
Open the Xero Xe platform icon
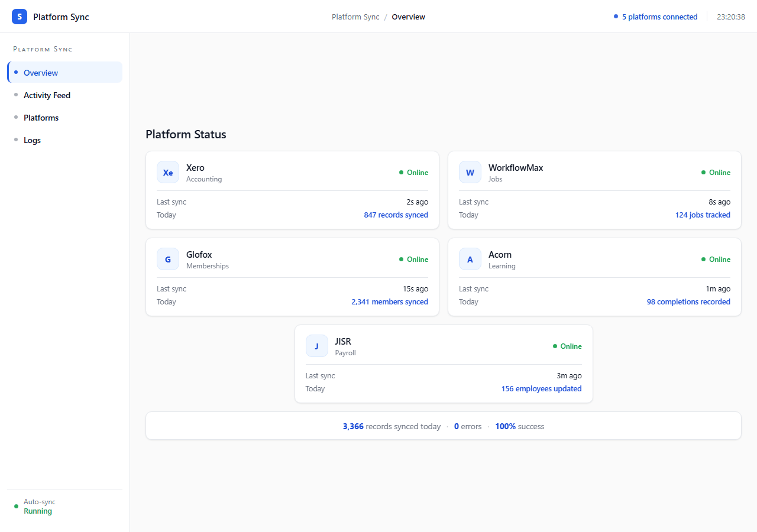[x=168, y=173]
